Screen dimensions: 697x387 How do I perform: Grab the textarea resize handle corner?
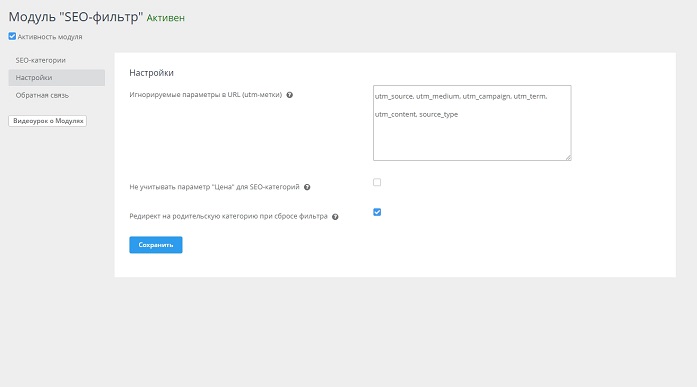(x=568, y=157)
